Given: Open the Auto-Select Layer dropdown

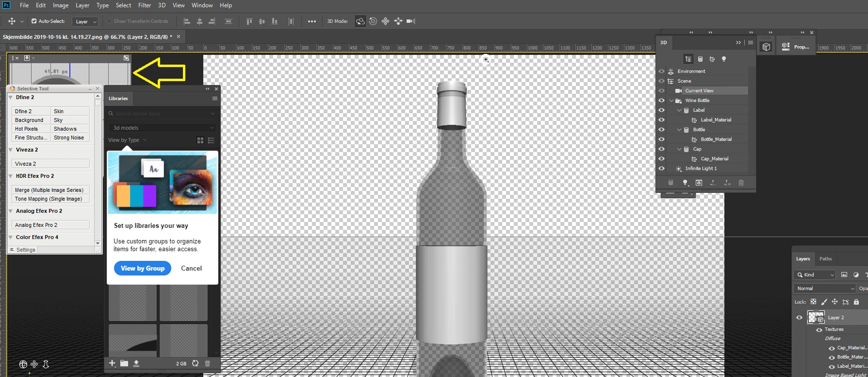Looking at the screenshot, I should click(85, 21).
